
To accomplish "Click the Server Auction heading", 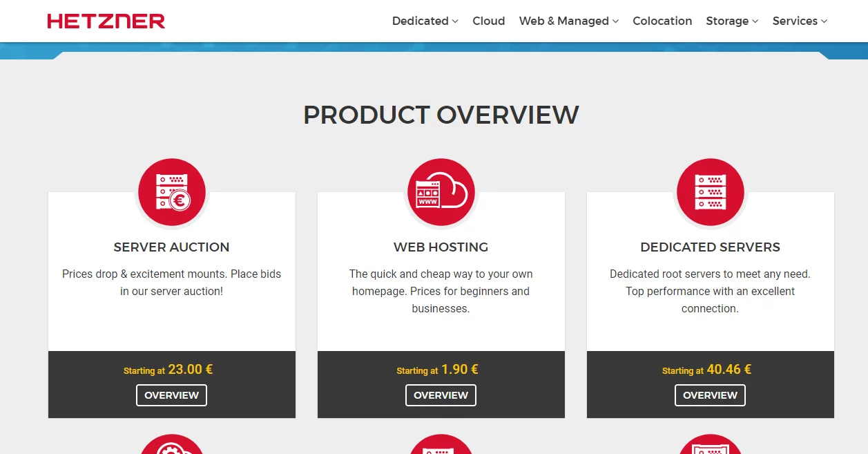I will click(171, 247).
